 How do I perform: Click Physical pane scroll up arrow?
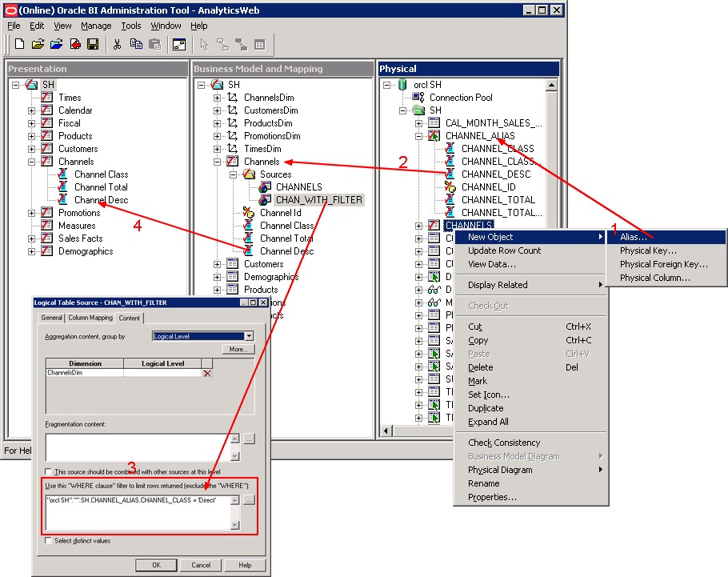click(x=551, y=85)
